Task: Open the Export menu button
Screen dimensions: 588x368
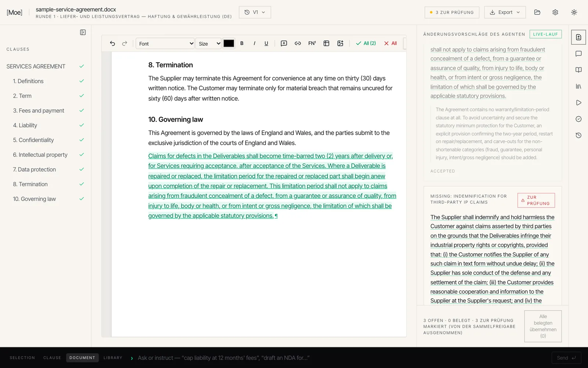Action: pos(505,12)
